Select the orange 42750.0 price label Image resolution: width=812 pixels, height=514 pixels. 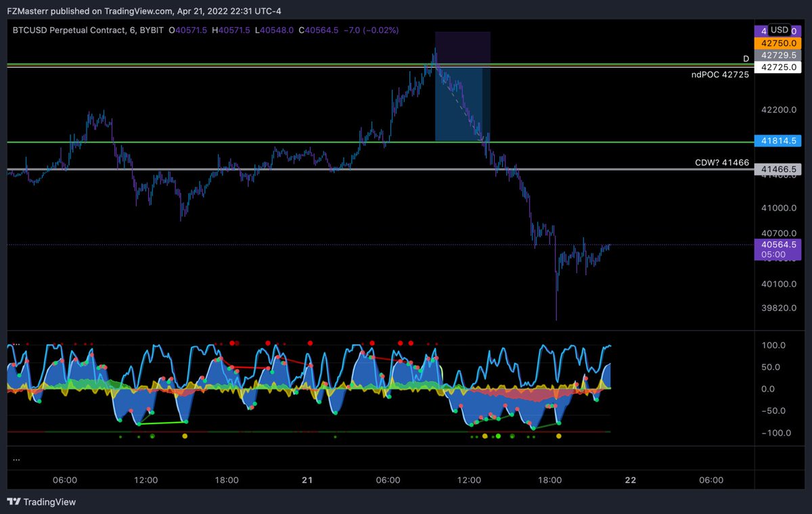click(x=777, y=43)
